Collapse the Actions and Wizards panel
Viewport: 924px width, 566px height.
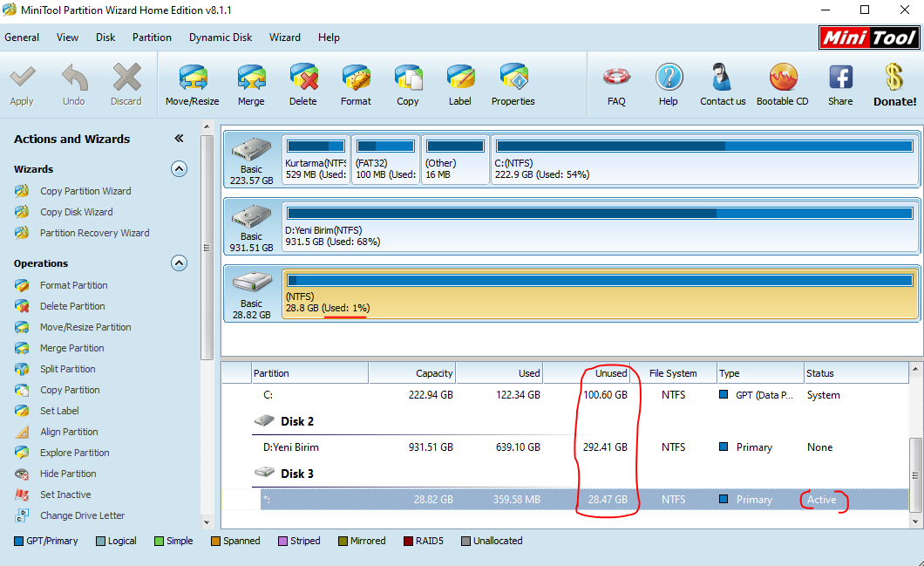click(179, 139)
